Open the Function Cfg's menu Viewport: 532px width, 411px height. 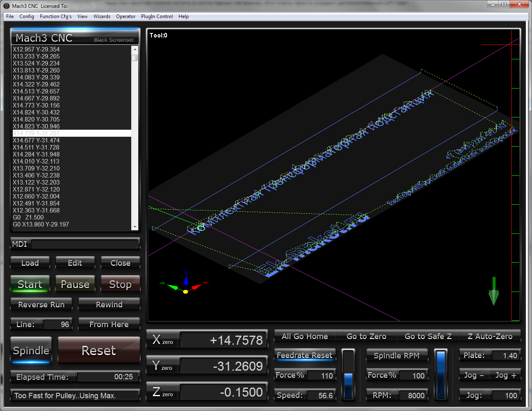click(56, 16)
